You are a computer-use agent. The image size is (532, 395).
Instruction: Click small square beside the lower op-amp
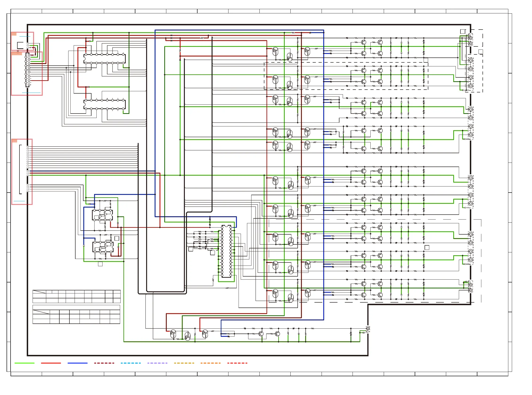click(117, 238)
